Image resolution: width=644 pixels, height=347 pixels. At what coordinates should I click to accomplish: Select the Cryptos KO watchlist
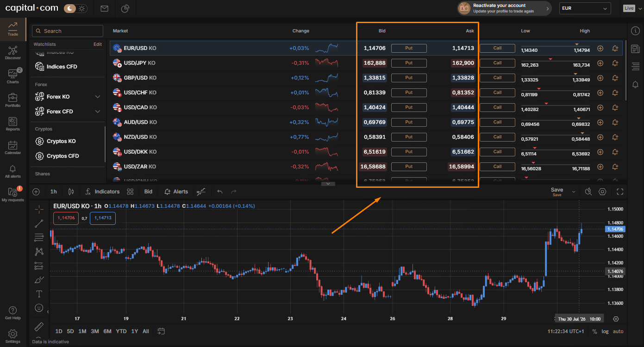tap(55, 141)
